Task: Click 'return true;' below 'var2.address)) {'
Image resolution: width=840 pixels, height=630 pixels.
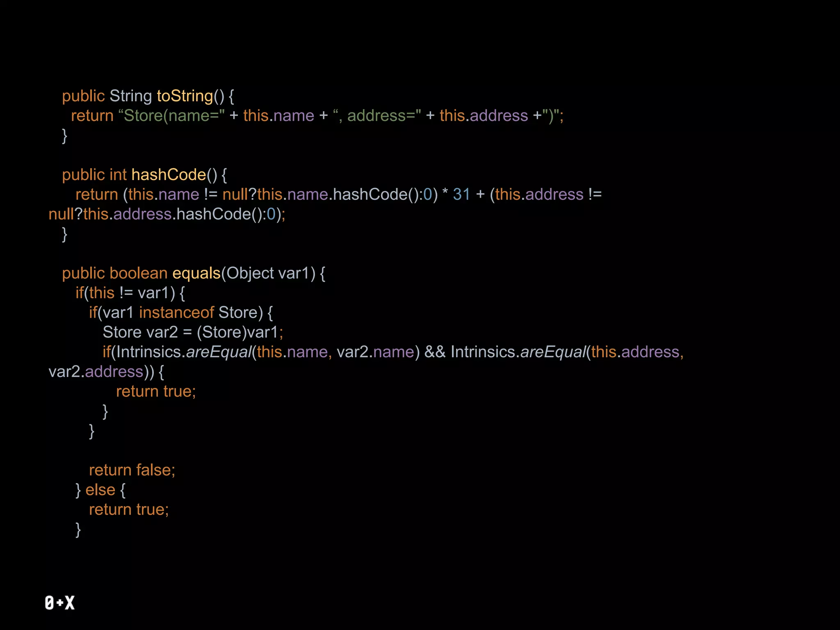Action: [156, 392]
